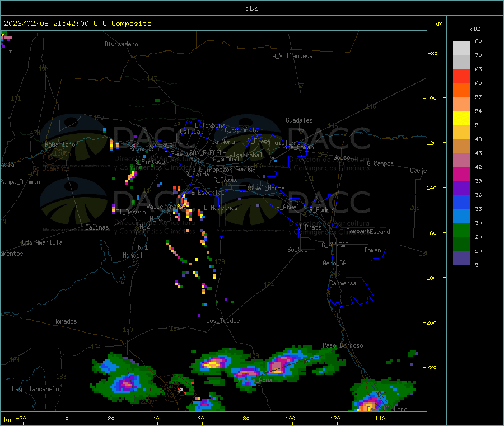The image size is (504, 426).
Task: Click the 'Morados' map label
Action: click(x=65, y=321)
